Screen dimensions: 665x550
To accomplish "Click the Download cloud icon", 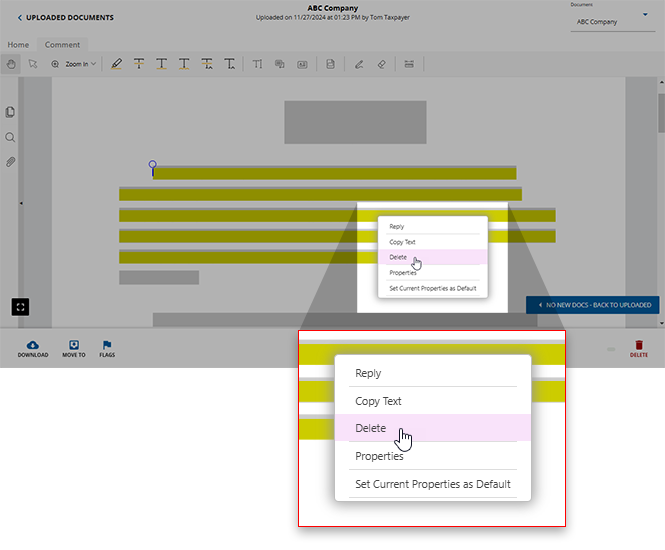I will pos(32,347).
